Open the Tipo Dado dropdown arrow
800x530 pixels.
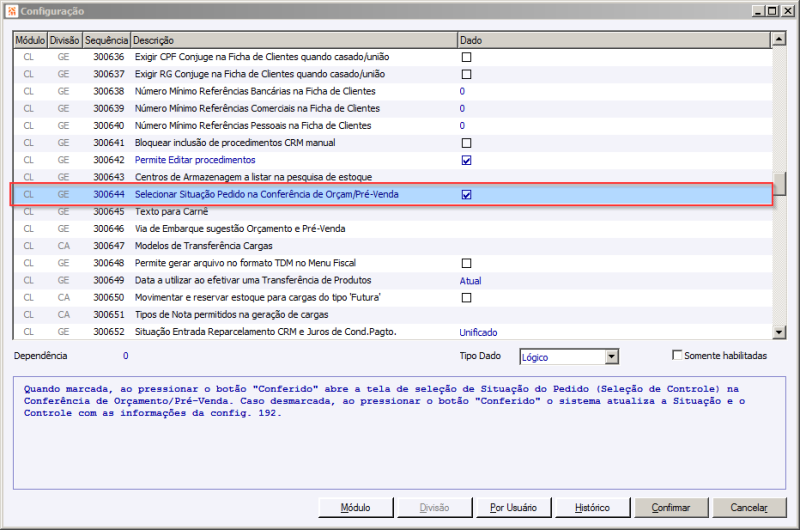[612, 357]
